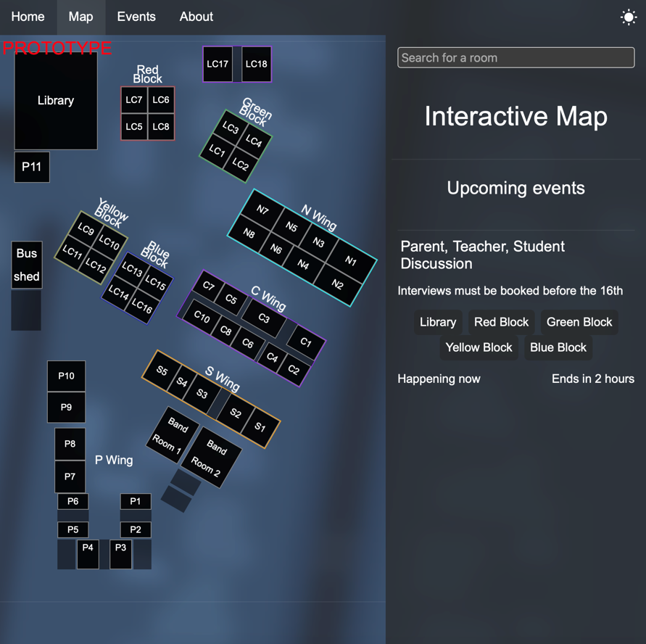Toggle the light/dark theme sun icon
Screen dimensions: 646x644
pyautogui.click(x=629, y=17)
